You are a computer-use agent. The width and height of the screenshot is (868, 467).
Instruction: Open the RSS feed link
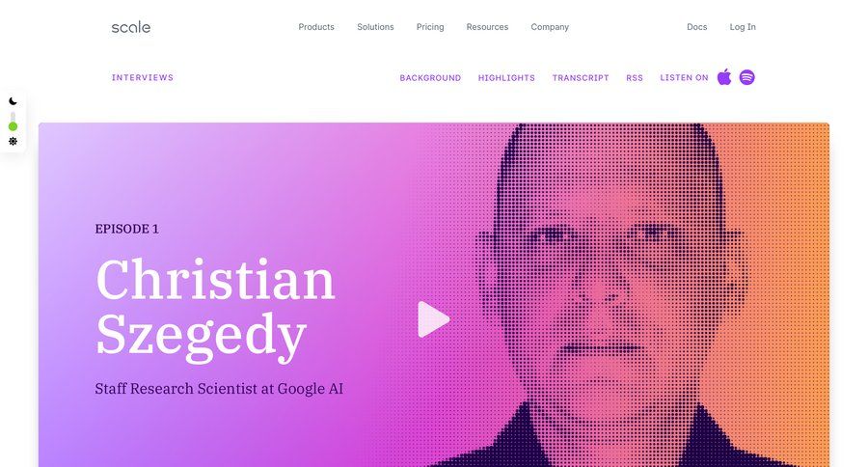(635, 78)
